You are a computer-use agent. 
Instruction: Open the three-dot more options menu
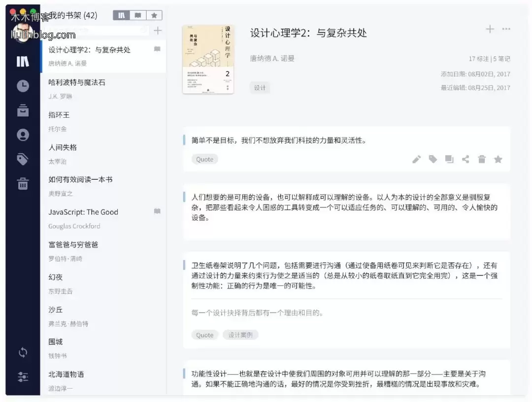(506, 29)
